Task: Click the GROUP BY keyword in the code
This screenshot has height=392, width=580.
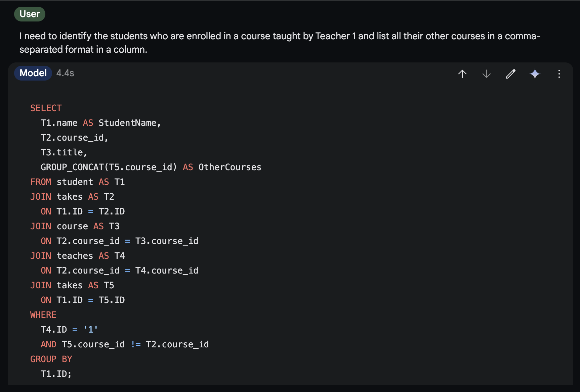Action: 51,359
